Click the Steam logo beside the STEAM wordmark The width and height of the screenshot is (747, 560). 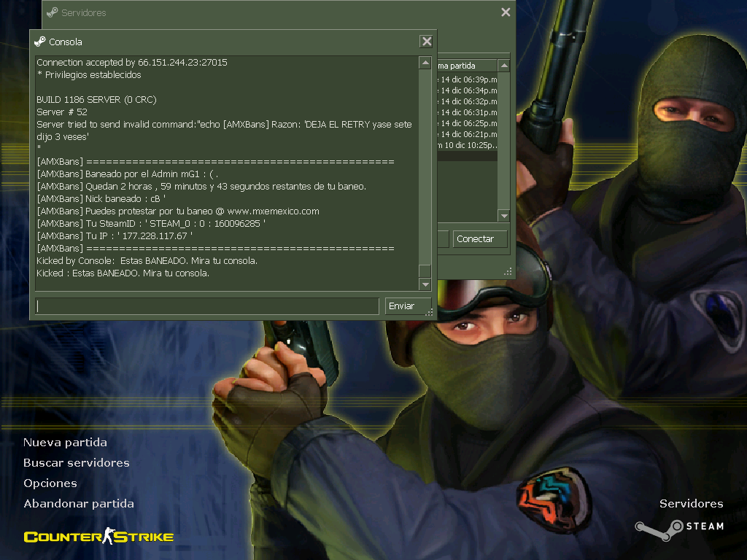(x=659, y=531)
